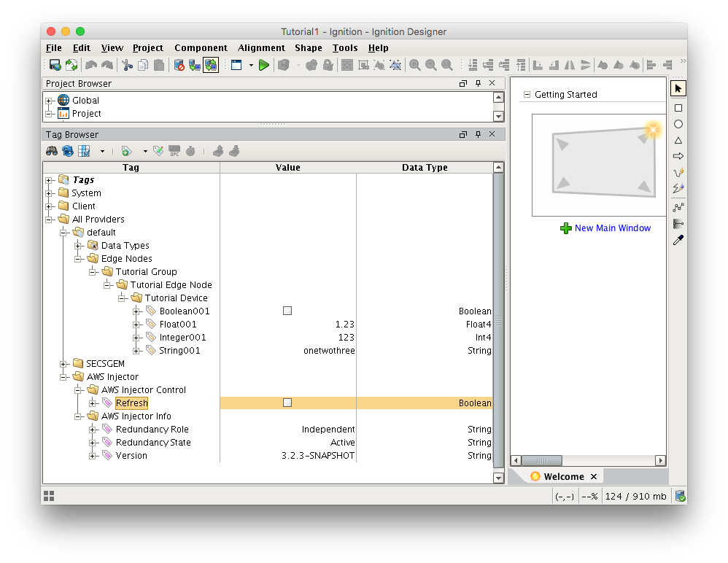Click the Save project toolbar icon
The image size is (728, 563).
click(55, 66)
